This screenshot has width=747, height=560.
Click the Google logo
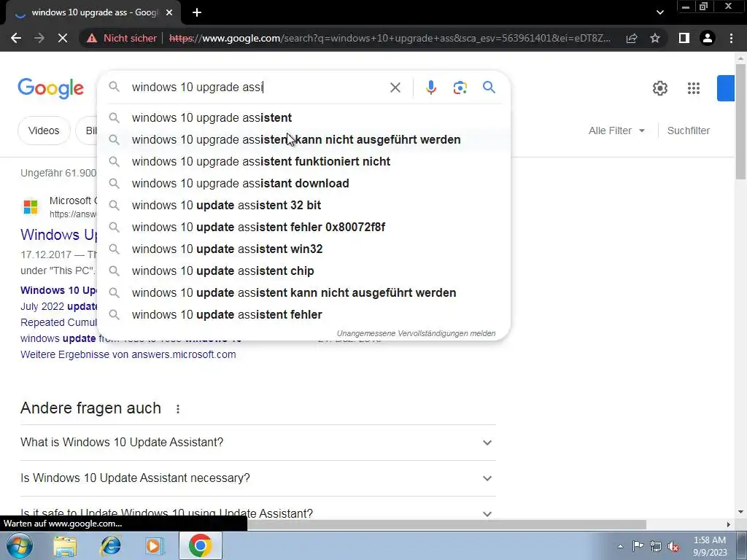50,88
